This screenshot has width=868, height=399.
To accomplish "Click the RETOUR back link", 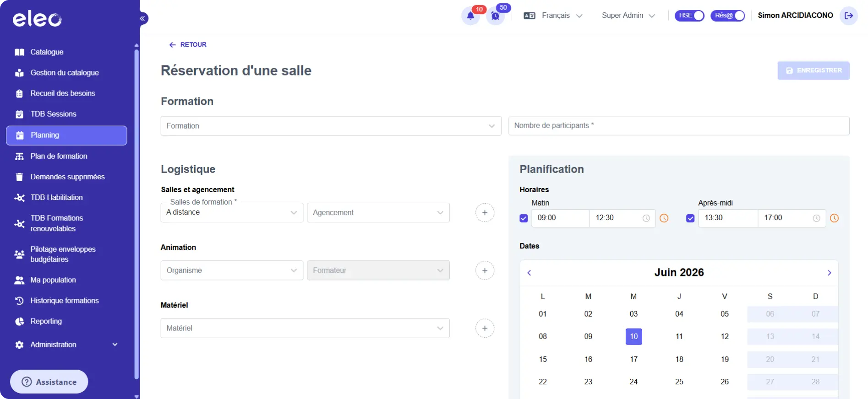I will click(188, 45).
